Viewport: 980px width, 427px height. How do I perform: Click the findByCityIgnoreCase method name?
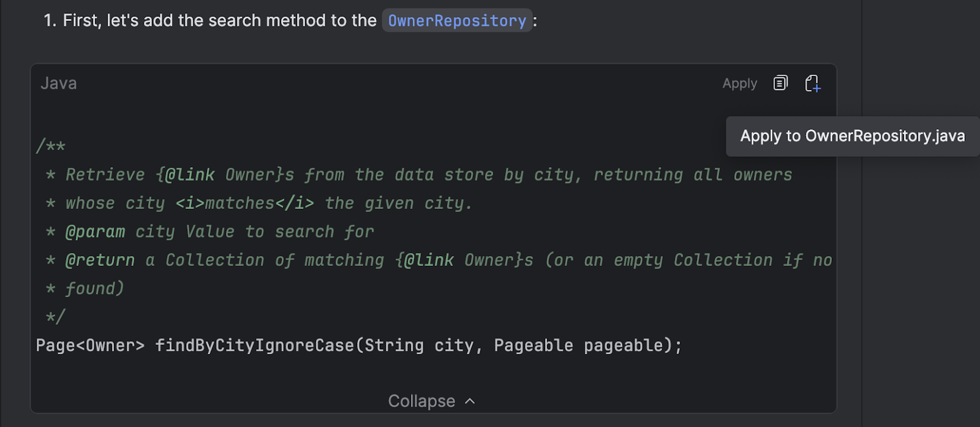255,346
